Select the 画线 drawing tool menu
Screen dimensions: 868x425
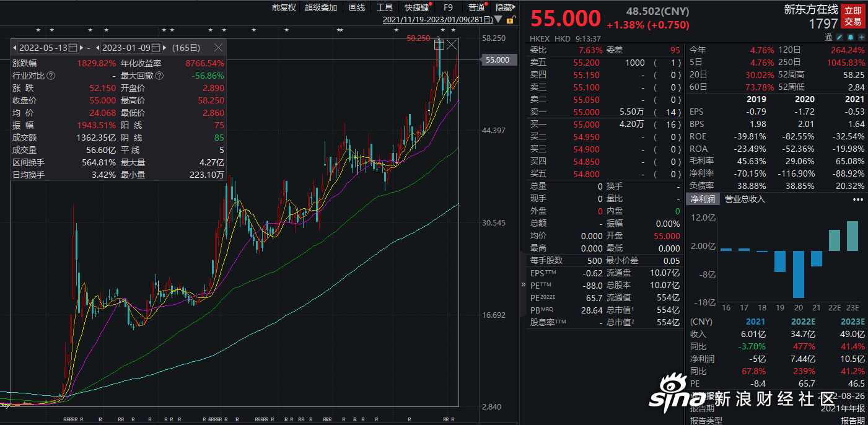[x=357, y=7]
